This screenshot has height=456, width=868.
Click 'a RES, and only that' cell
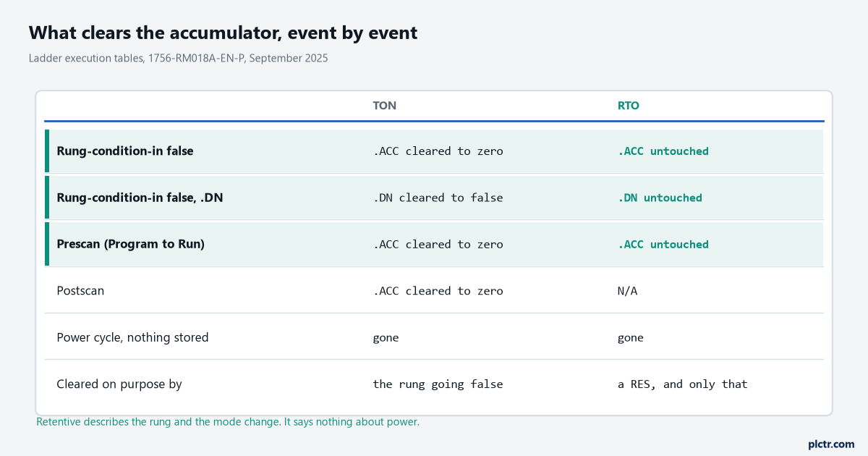pos(682,384)
